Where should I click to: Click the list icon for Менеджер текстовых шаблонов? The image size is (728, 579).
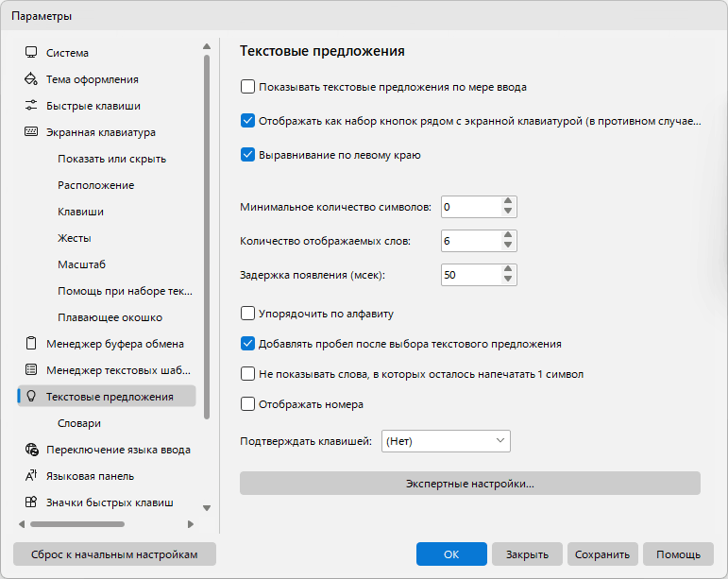31,369
